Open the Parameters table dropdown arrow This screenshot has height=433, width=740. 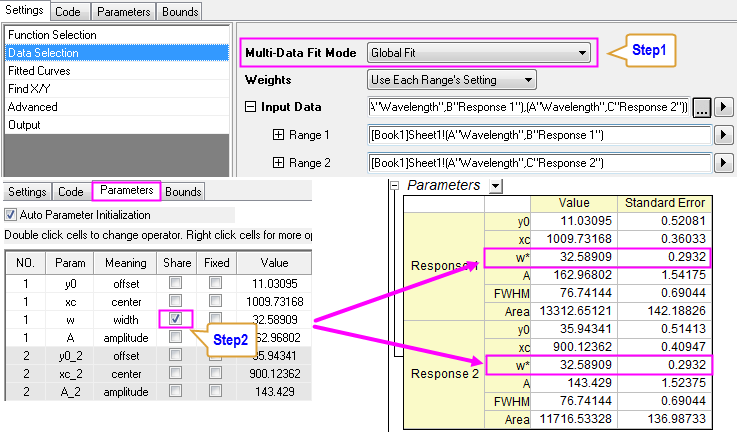pos(496,186)
